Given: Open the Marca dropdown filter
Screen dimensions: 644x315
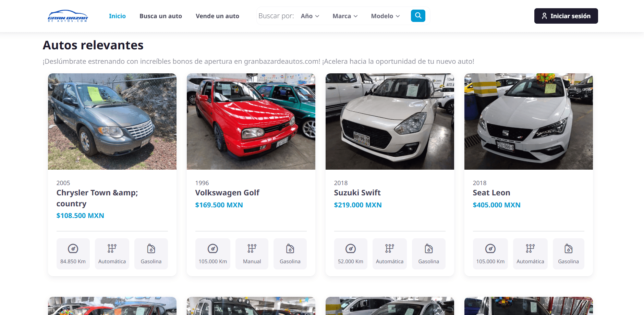Looking at the screenshot, I should [x=345, y=16].
